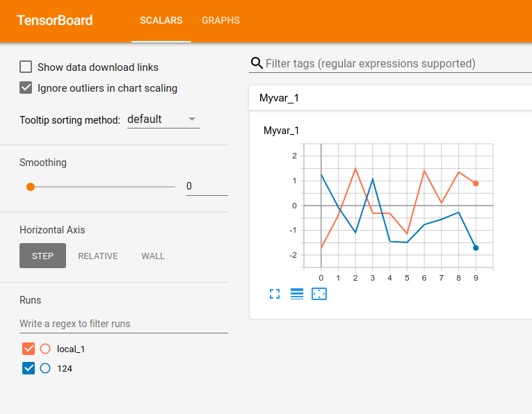Select only local_1 run radio circle
Screen dimensions: 532x414
[x=45, y=349]
